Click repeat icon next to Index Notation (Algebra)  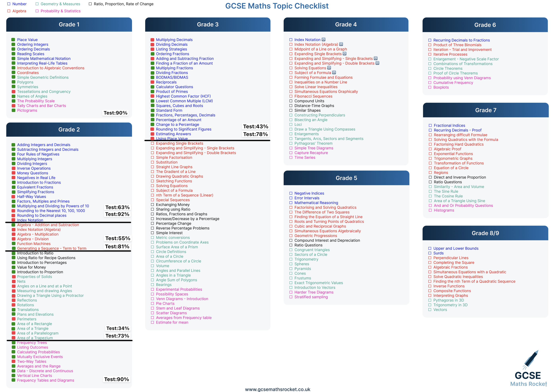341,44
